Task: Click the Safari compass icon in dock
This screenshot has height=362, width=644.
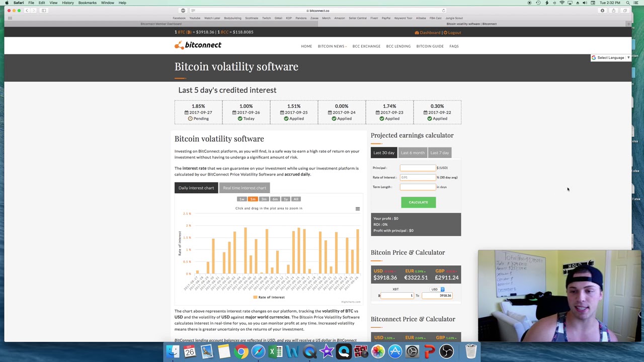Action: [258, 351]
